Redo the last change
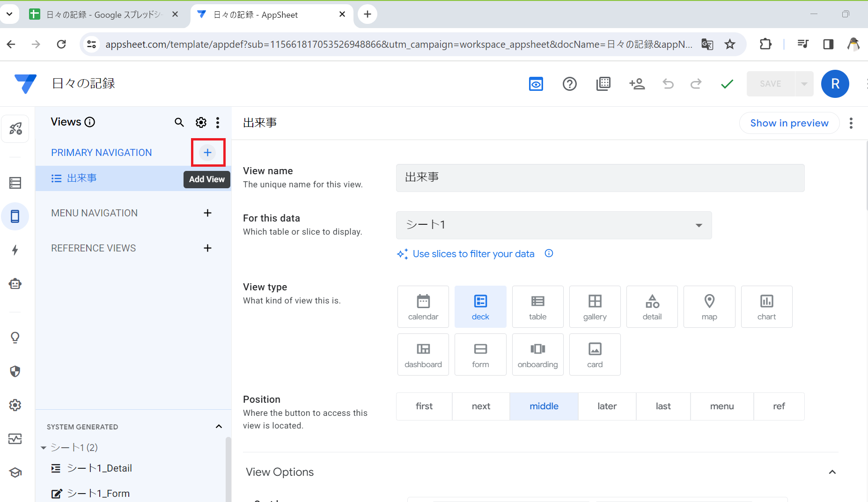 pos(696,84)
